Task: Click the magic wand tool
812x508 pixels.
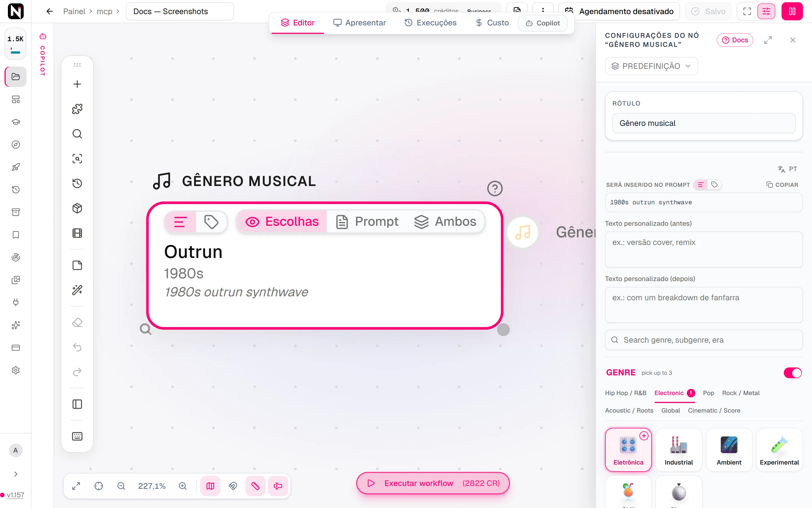Action: [77, 290]
